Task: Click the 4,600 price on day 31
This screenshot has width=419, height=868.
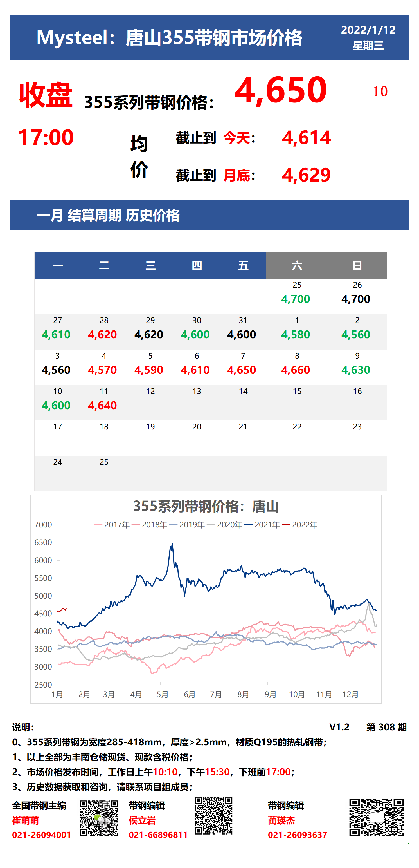Action: (242, 335)
